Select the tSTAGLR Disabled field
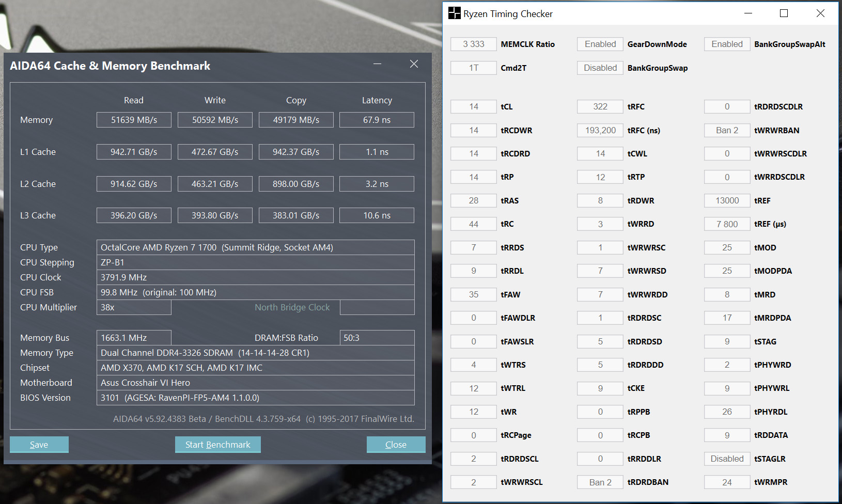The height and width of the screenshot is (504, 842). (x=727, y=459)
